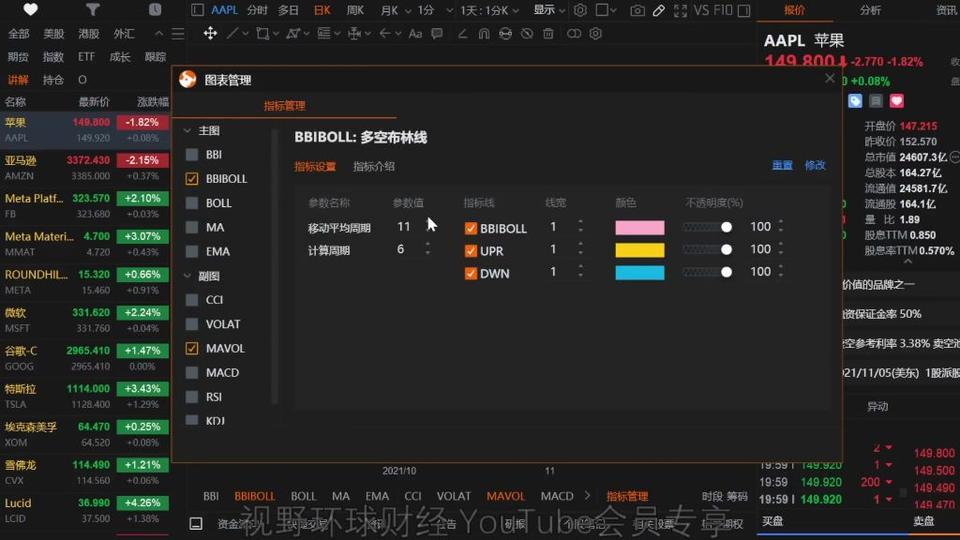This screenshot has height=540, width=960.
Task: Click the drawing settings gear icon
Action: click(x=595, y=34)
